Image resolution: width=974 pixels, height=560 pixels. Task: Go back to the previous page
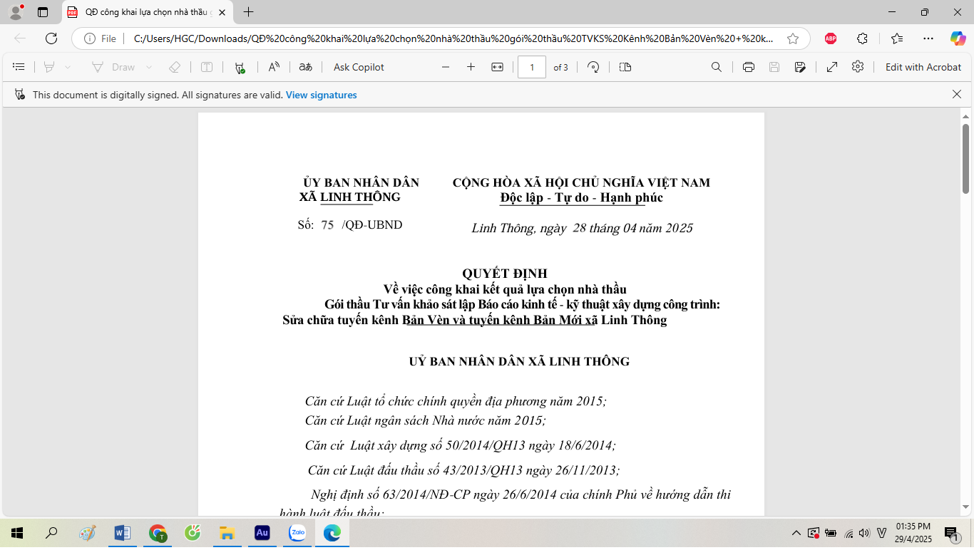pyautogui.click(x=20, y=38)
